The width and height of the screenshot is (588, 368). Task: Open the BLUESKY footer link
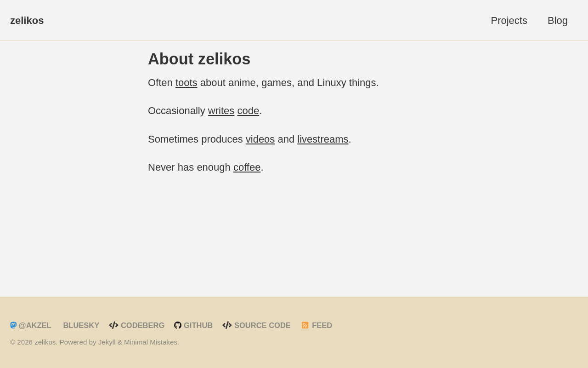pyautogui.click(x=81, y=326)
